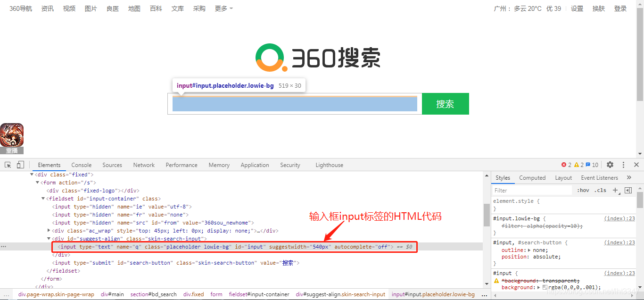This screenshot has width=644, height=300.
Task: Open the Memory tab
Action: pos(219,165)
